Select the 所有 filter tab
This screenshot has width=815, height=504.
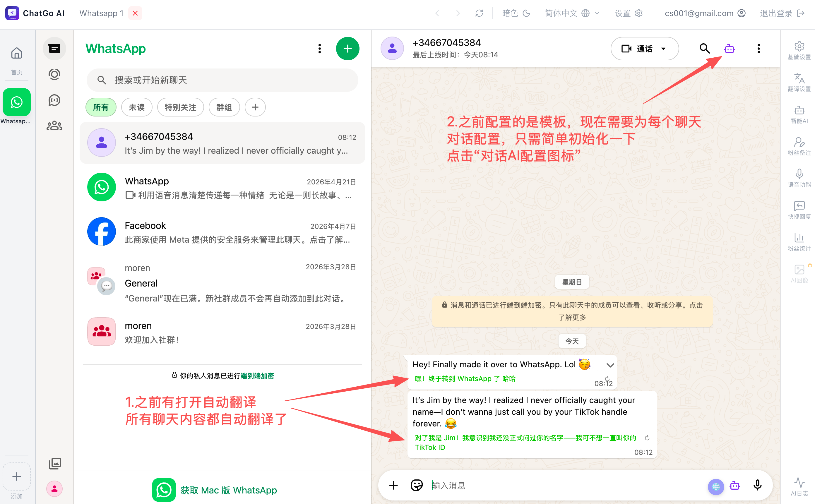(101, 107)
